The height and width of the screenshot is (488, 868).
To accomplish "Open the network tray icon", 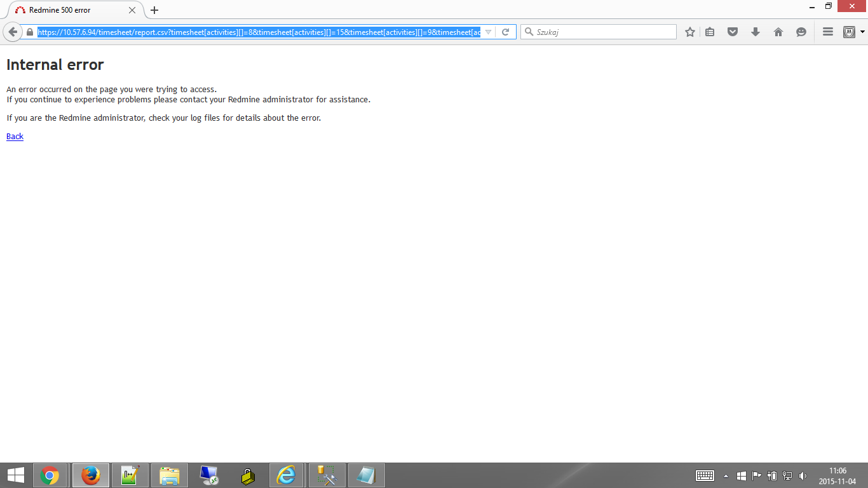I will coord(787,476).
